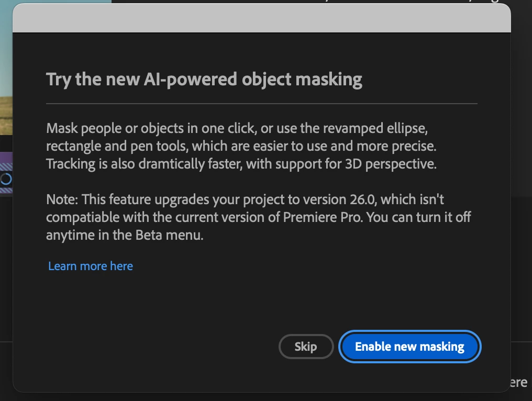Viewport: 532px width, 401px height.
Task: Click the paragraph starting "Mask people or objects"
Action: pyautogui.click(x=241, y=146)
